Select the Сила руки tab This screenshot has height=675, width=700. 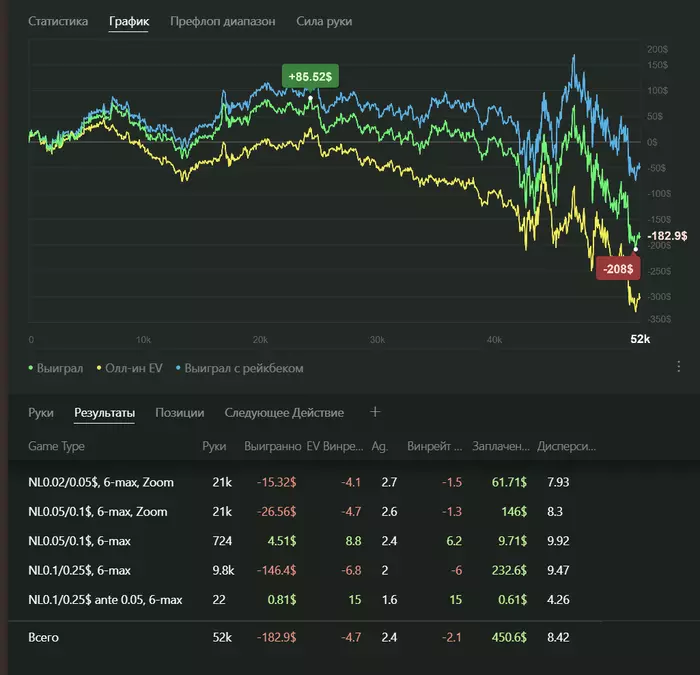point(324,21)
